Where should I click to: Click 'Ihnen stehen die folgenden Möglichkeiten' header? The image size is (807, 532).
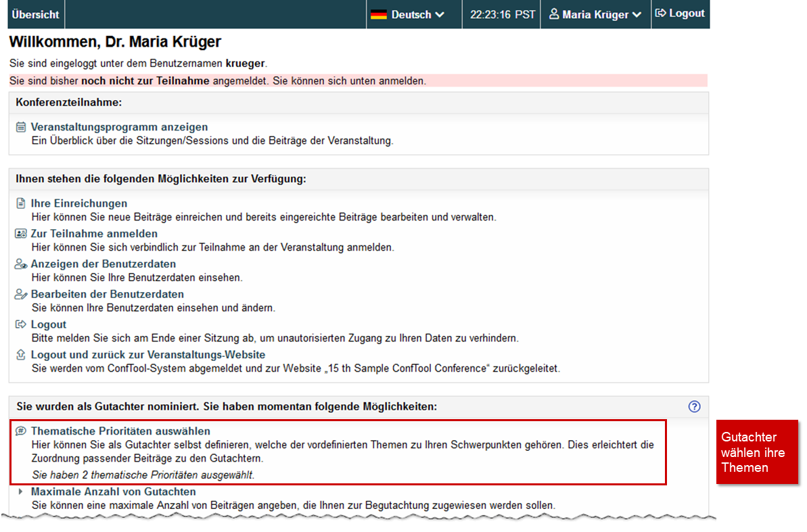pos(160,179)
